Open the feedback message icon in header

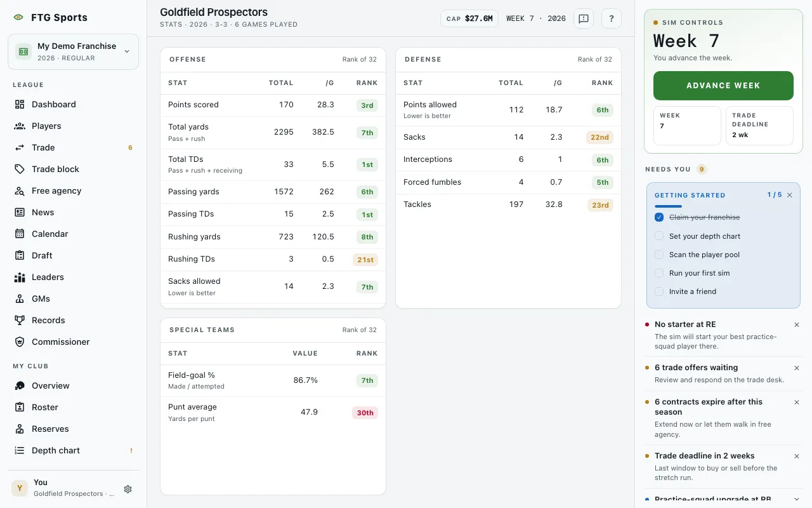(584, 18)
